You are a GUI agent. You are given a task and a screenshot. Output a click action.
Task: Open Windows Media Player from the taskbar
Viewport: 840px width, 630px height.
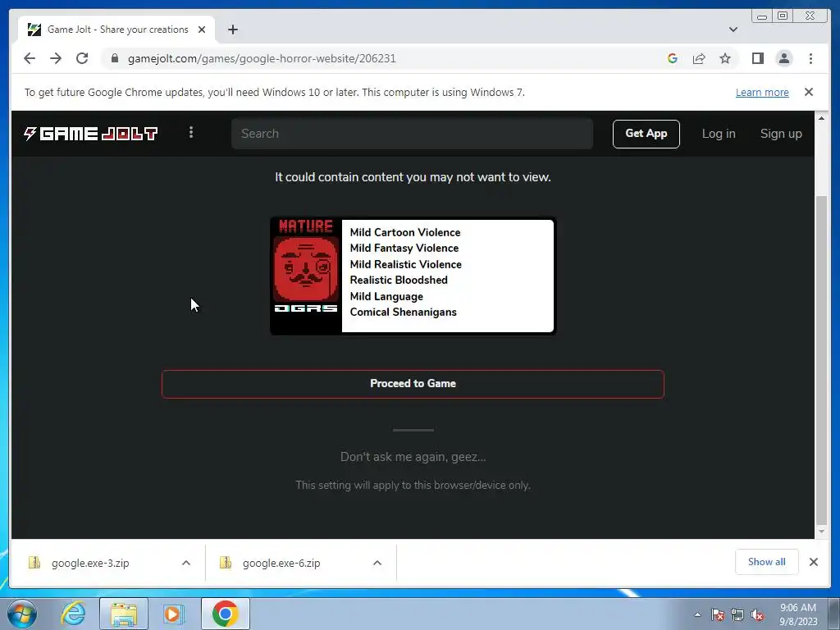(x=174, y=614)
